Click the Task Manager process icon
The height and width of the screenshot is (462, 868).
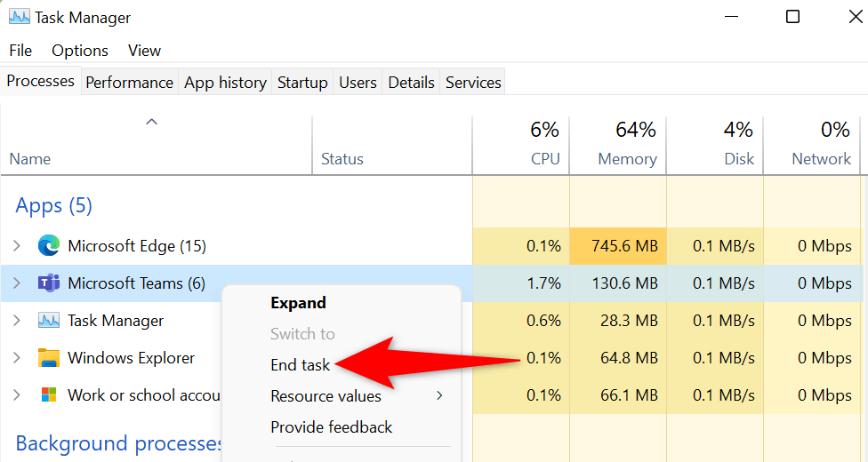tap(48, 321)
